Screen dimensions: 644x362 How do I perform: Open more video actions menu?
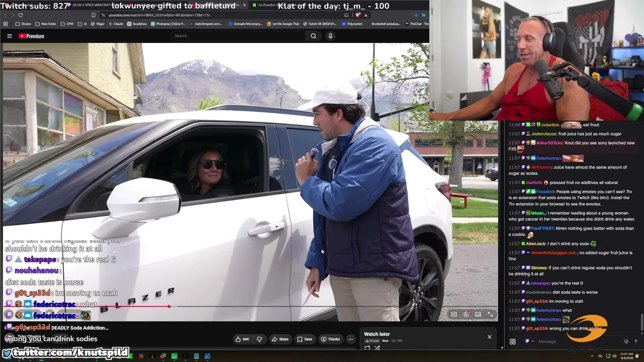[351, 339]
